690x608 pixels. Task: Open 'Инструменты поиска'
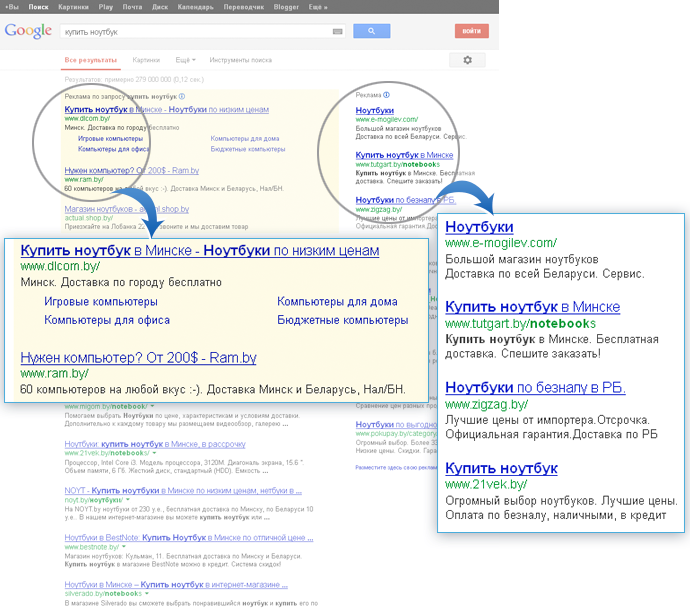241,60
